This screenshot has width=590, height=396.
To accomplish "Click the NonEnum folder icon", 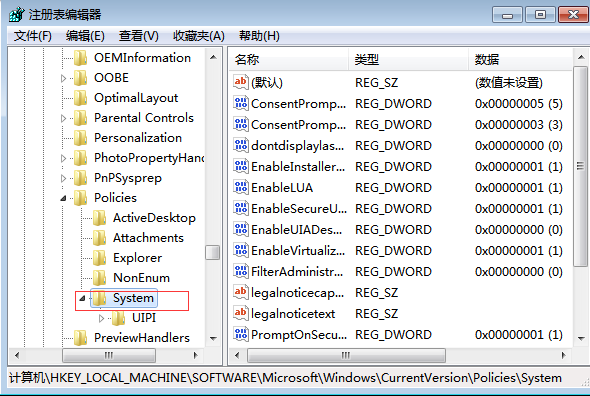I will coord(100,278).
